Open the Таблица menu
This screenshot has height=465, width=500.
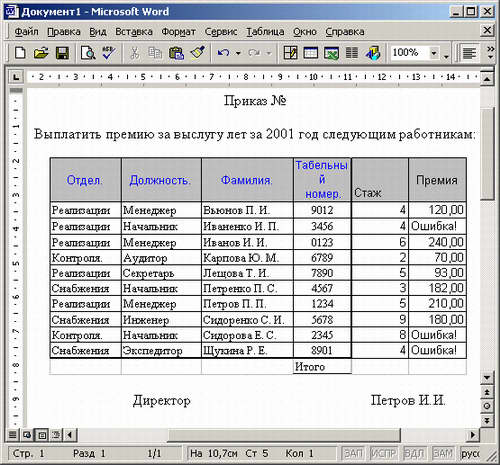tap(265, 32)
